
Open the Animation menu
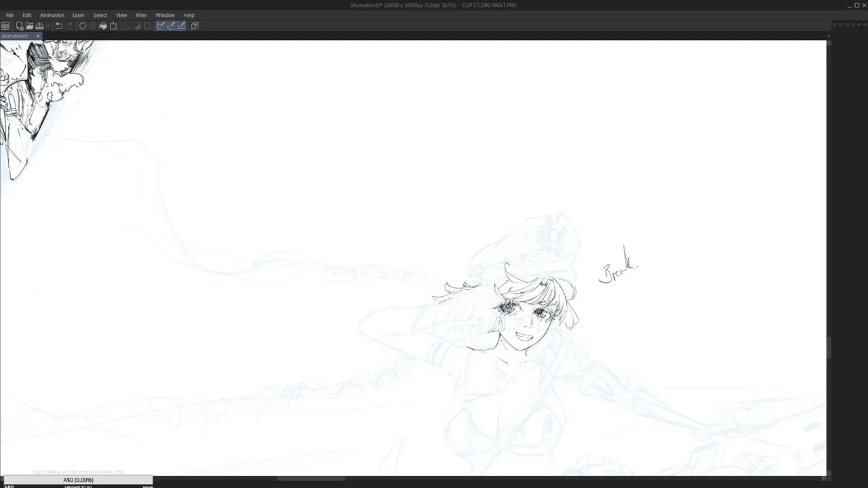coord(52,15)
